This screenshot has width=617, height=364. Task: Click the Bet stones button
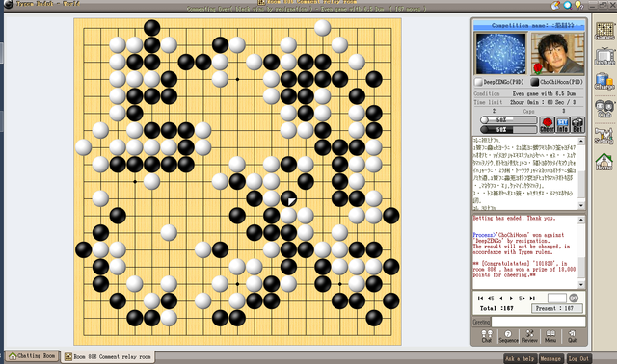click(x=577, y=124)
